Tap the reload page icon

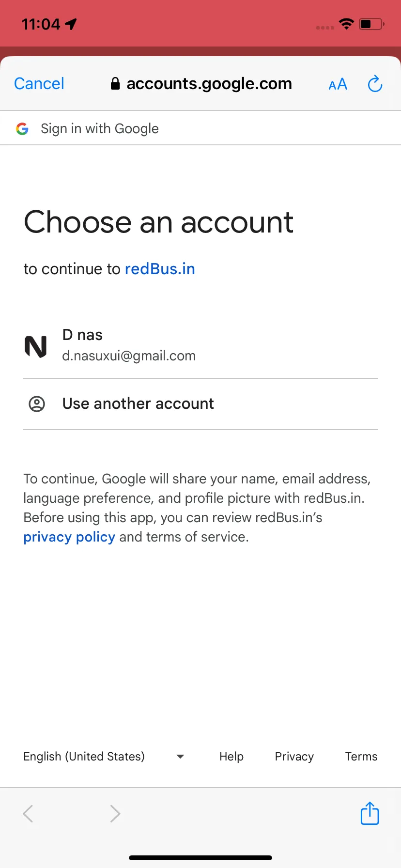375,84
